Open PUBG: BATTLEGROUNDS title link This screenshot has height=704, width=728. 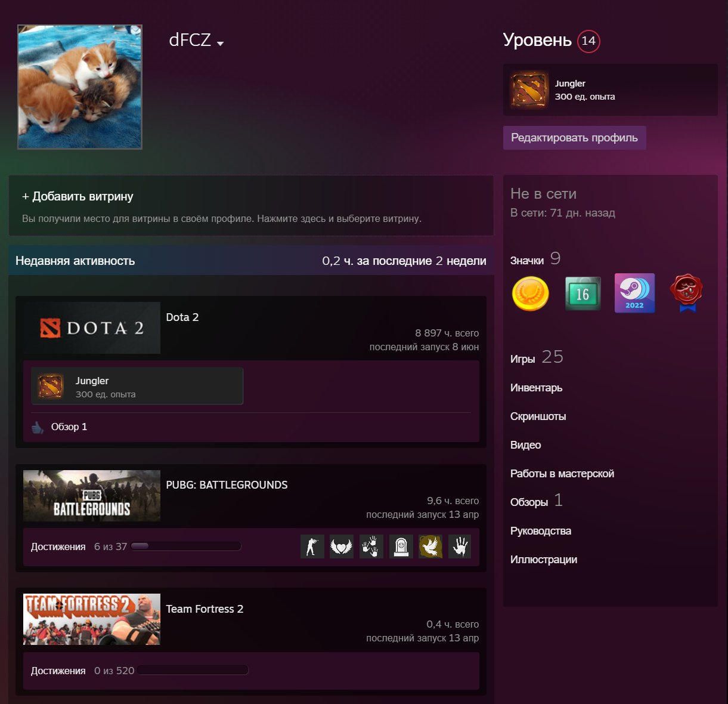(227, 485)
